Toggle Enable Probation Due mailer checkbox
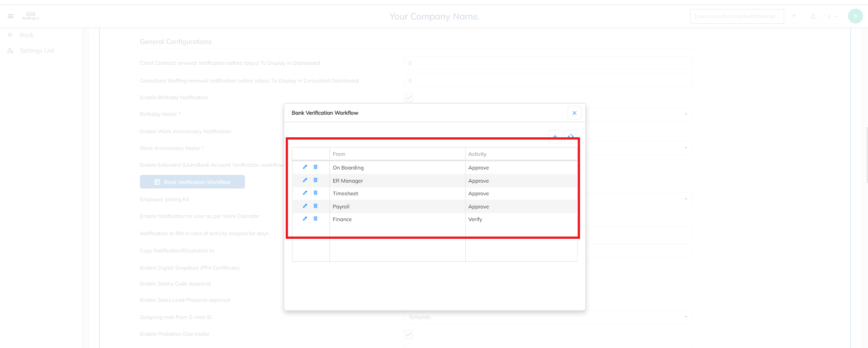 click(x=409, y=334)
